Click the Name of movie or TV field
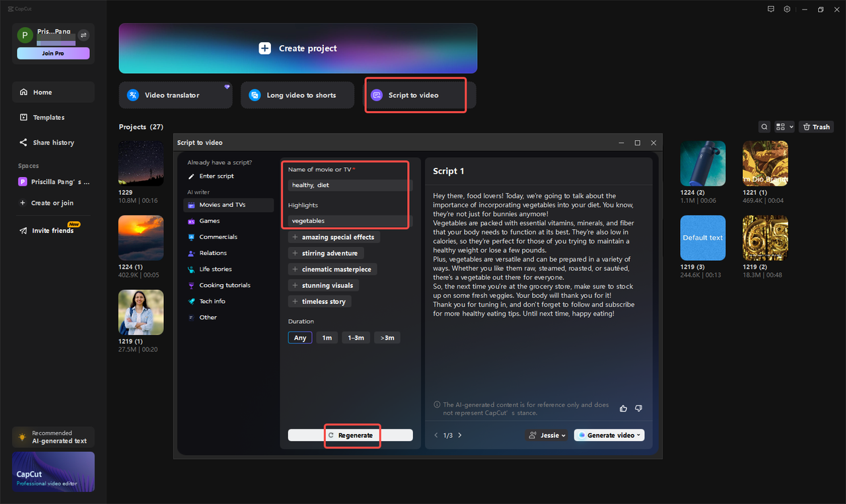846x504 pixels. 350,185
